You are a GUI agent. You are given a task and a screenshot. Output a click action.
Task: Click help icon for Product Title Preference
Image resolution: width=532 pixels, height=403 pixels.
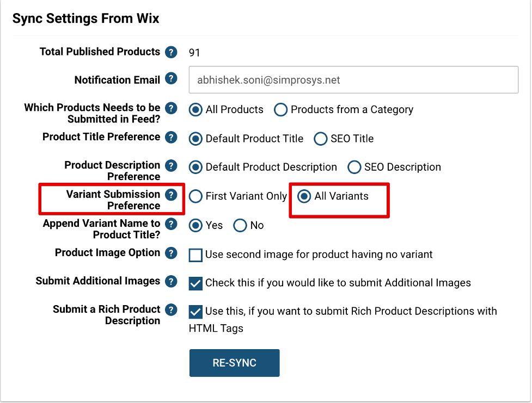pyautogui.click(x=171, y=137)
